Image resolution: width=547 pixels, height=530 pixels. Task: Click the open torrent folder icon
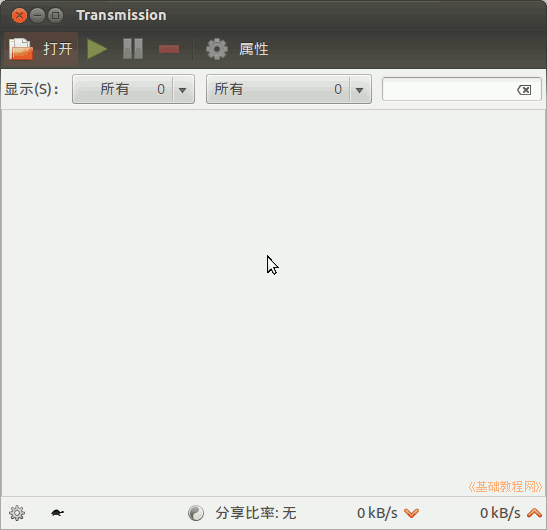(x=21, y=49)
